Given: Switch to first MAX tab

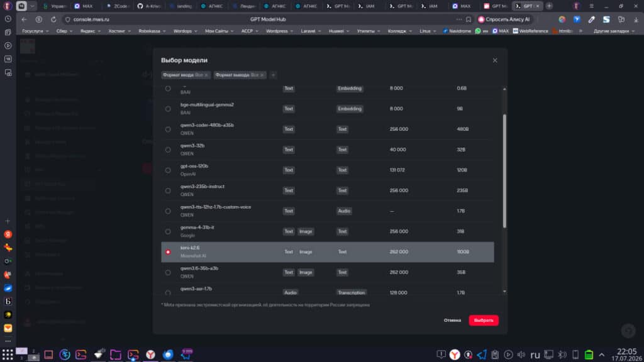Looking at the screenshot, I should point(84,6).
